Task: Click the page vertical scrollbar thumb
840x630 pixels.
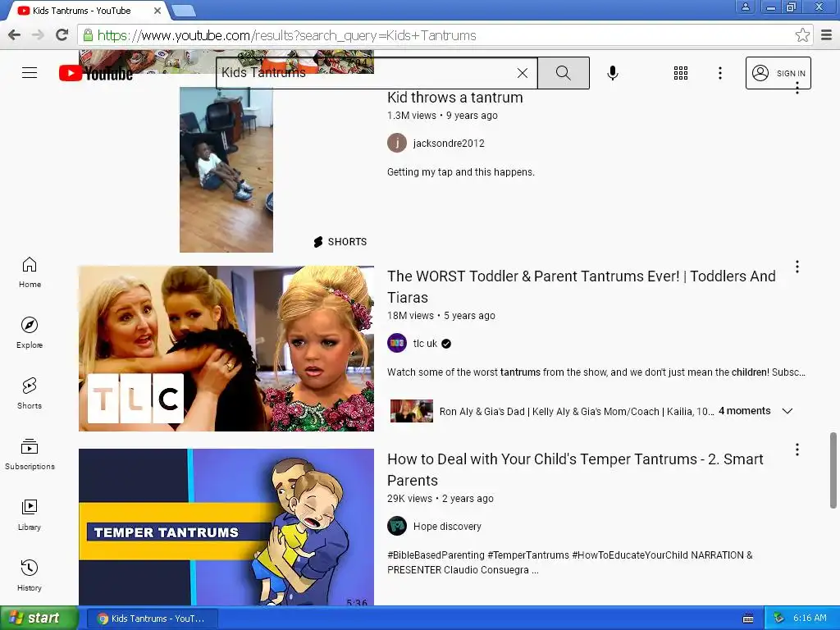Action: (833, 470)
